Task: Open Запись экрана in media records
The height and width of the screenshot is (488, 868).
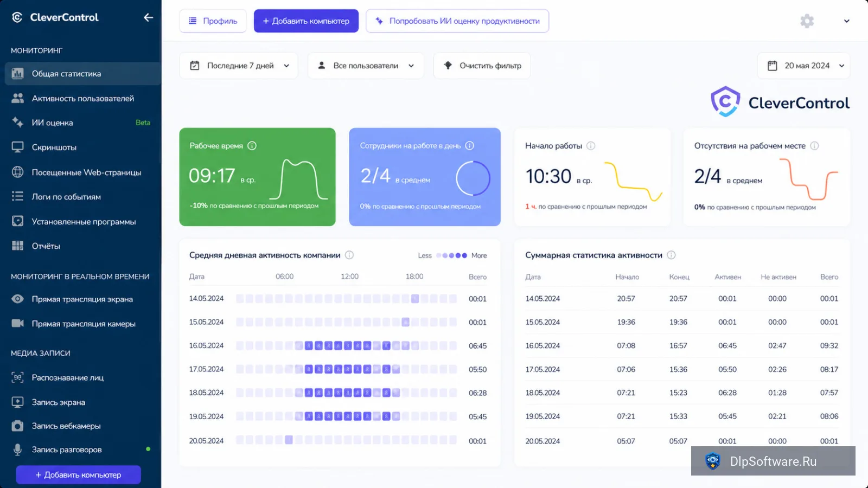Action: (82, 402)
